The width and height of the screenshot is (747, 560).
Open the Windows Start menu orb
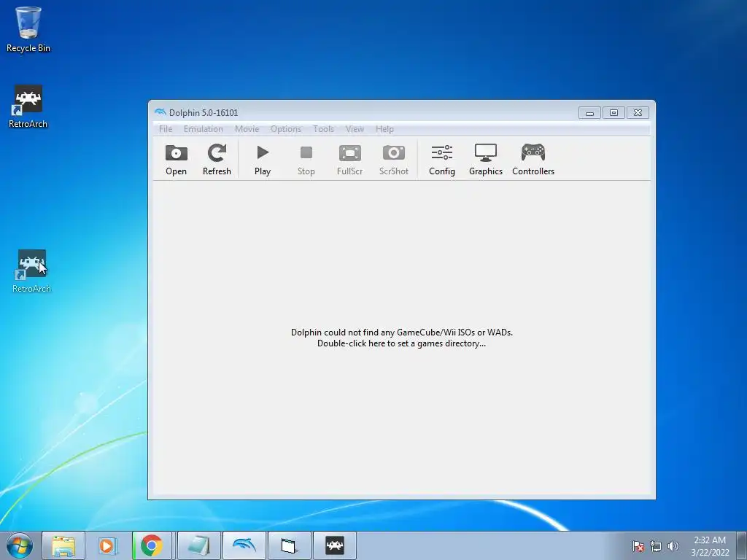point(20,545)
